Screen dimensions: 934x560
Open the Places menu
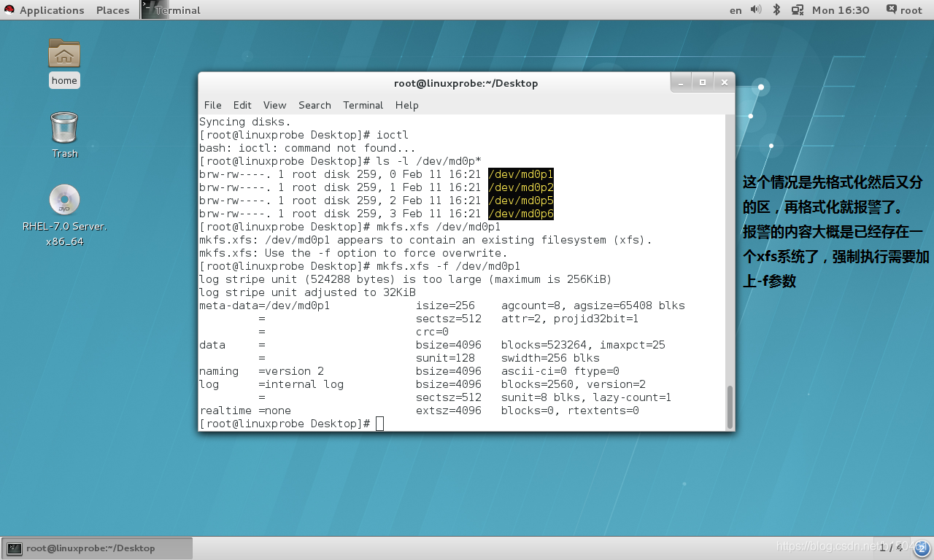112,10
